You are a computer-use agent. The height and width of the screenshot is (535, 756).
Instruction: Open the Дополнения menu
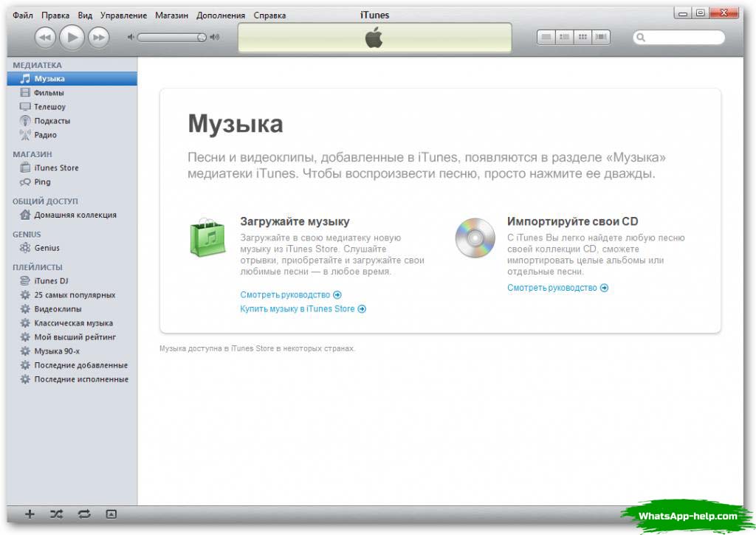(220, 15)
